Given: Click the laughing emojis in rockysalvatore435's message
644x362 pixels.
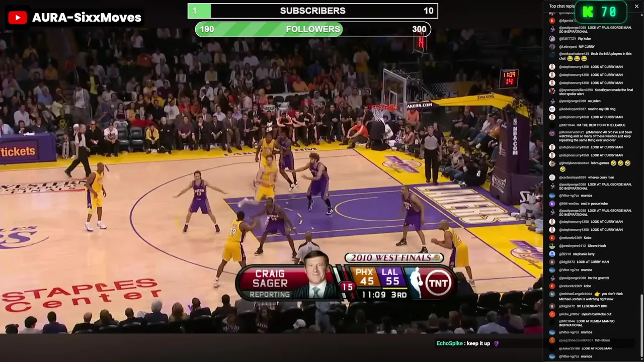Looking at the screenshot, I should [x=577, y=59].
